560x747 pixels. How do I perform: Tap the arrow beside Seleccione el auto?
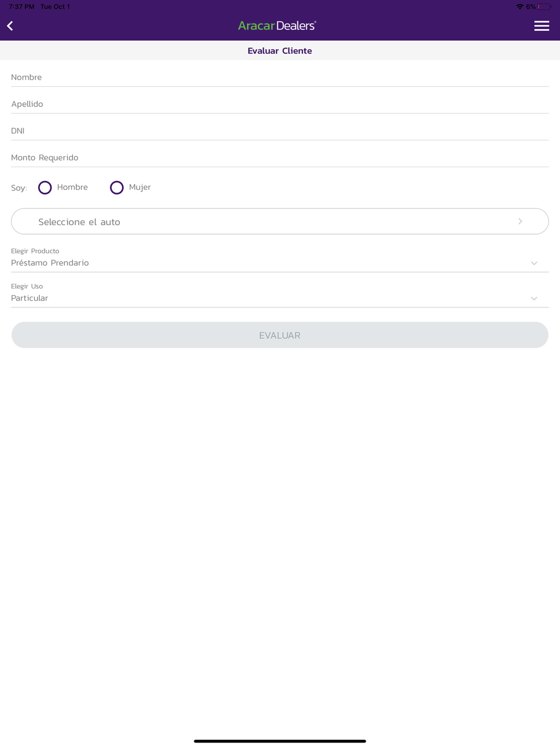click(x=520, y=222)
